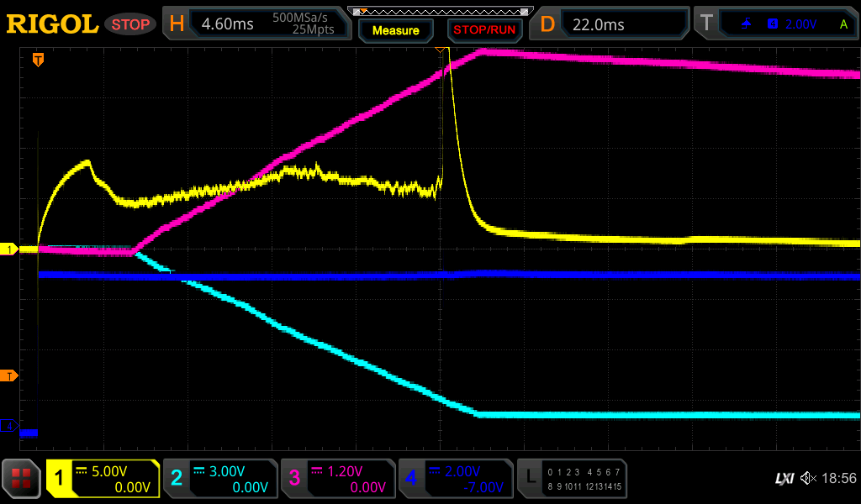The width and height of the screenshot is (861, 504).
Task: Open the red function navigation menu icon
Action: click(21, 479)
